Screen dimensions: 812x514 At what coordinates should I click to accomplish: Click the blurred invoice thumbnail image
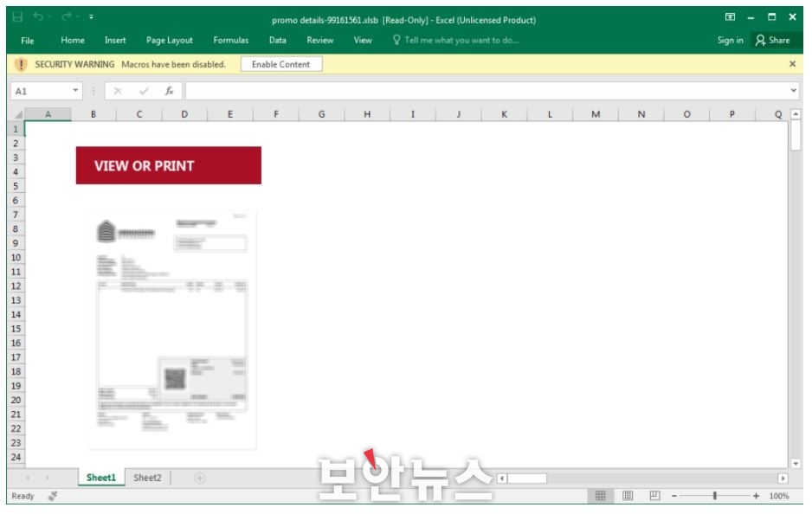[172, 331]
